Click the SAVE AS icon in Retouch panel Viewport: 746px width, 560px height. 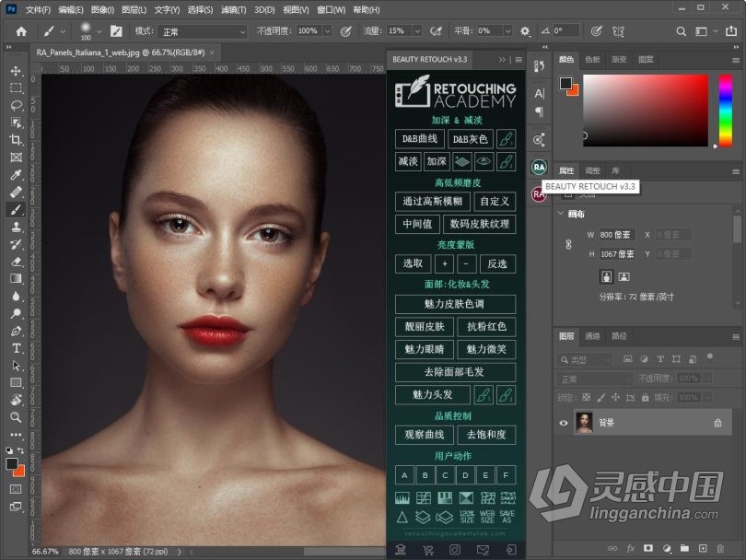507,517
